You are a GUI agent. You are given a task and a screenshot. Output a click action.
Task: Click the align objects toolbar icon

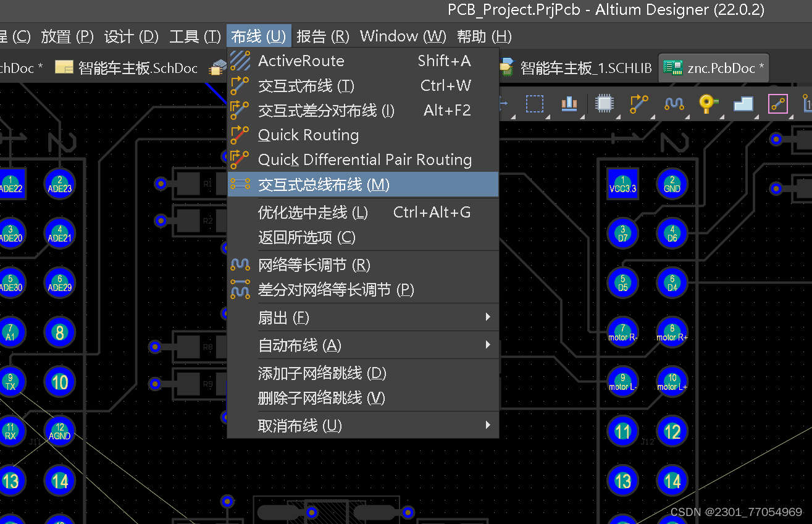click(569, 104)
